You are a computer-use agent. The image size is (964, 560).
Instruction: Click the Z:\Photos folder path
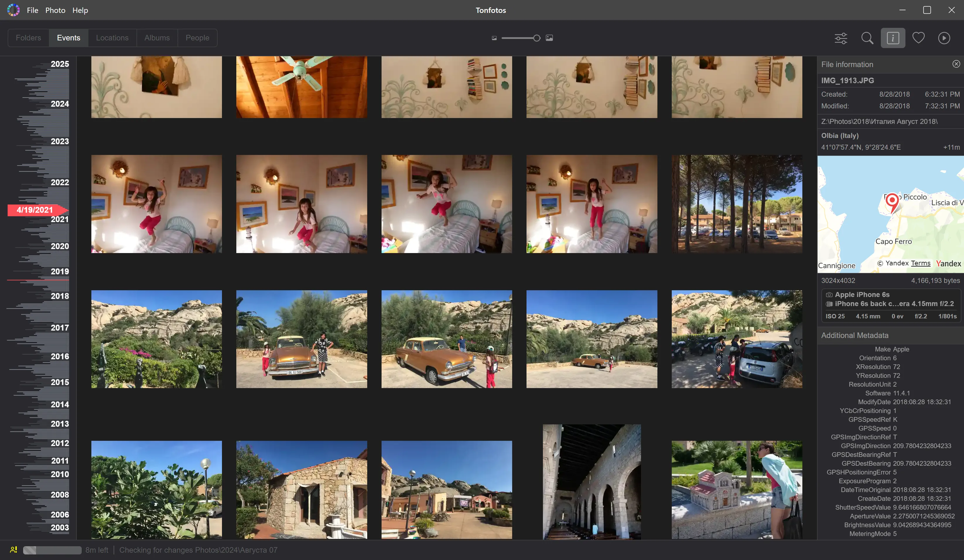coord(879,121)
